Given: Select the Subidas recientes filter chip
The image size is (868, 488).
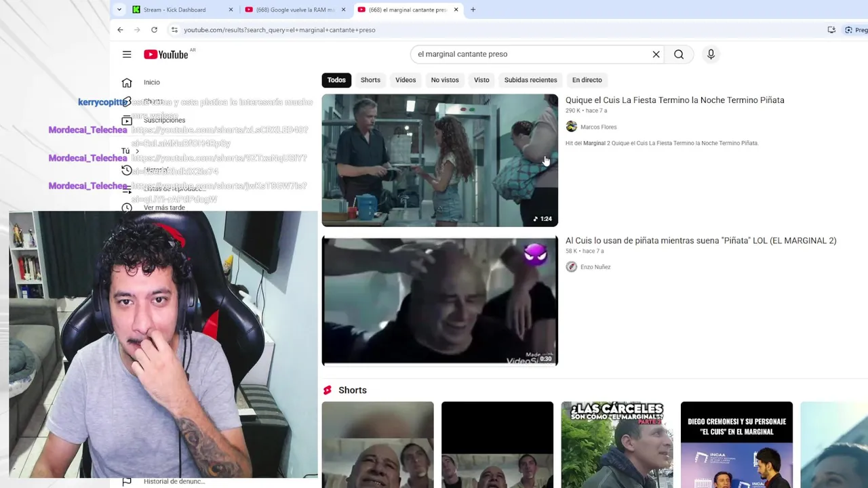Looking at the screenshot, I should tap(530, 80).
